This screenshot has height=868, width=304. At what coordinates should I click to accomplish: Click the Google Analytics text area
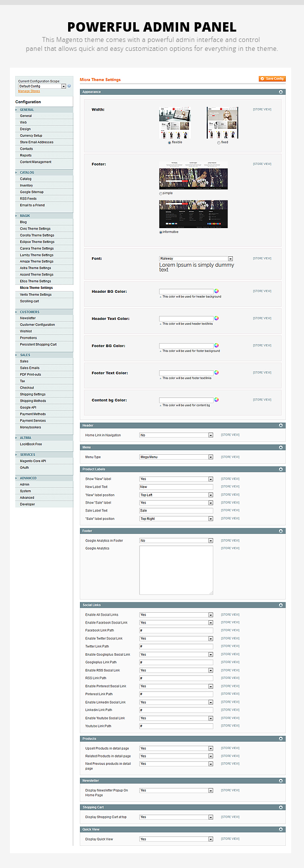[176, 570]
